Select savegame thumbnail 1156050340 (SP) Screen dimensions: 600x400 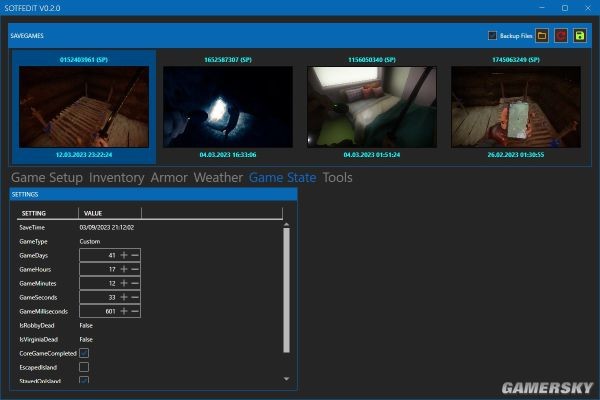(372, 107)
